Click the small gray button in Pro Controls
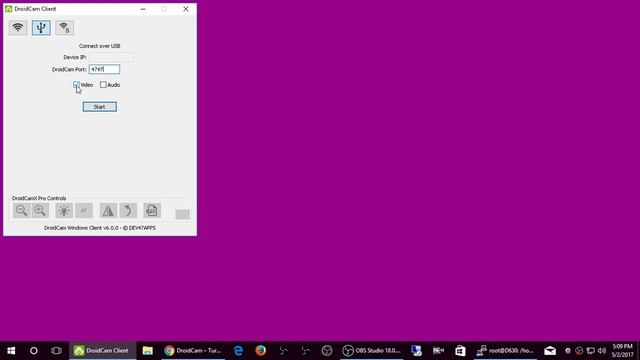The height and width of the screenshot is (360, 640). [x=182, y=214]
